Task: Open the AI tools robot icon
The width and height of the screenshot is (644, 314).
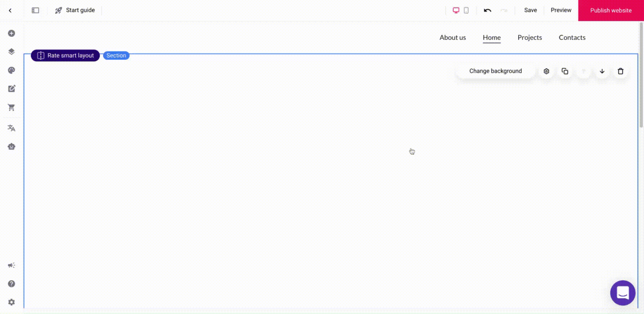Action: point(11,147)
